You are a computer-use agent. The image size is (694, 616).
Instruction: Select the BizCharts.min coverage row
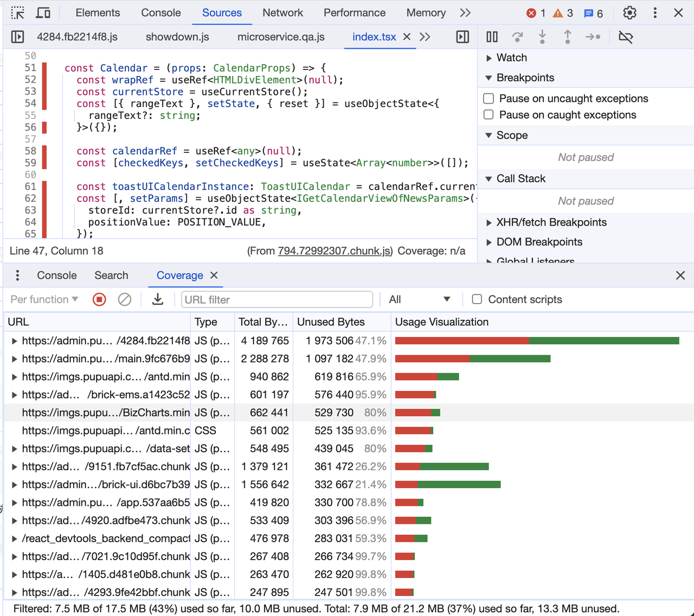coord(349,413)
